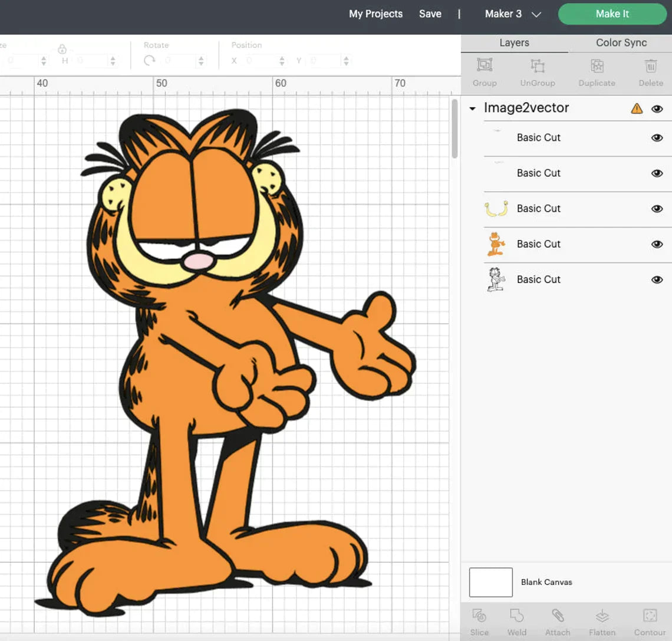Image resolution: width=672 pixels, height=641 pixels.
Task: Switch to the Color Sync tab
Action: click(x=621, y=42)
